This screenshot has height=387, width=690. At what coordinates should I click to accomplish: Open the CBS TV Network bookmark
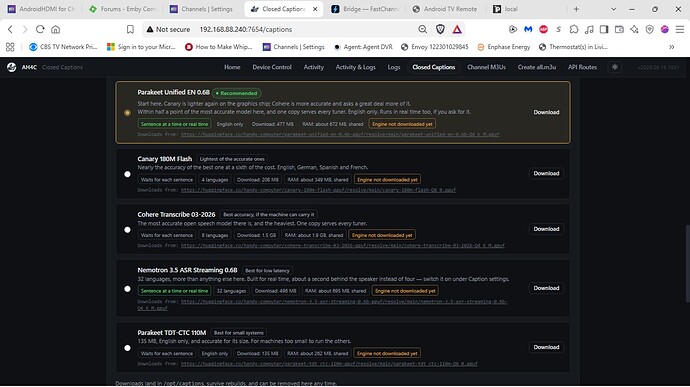point(63,47)
